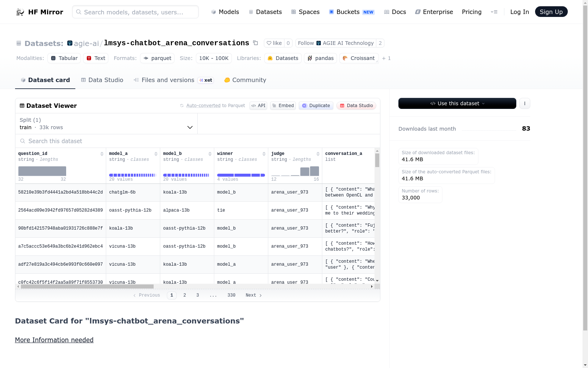Screen dimensions: 588x368
Task: Select the parquet format tag
Action: [x=157, y=58]
